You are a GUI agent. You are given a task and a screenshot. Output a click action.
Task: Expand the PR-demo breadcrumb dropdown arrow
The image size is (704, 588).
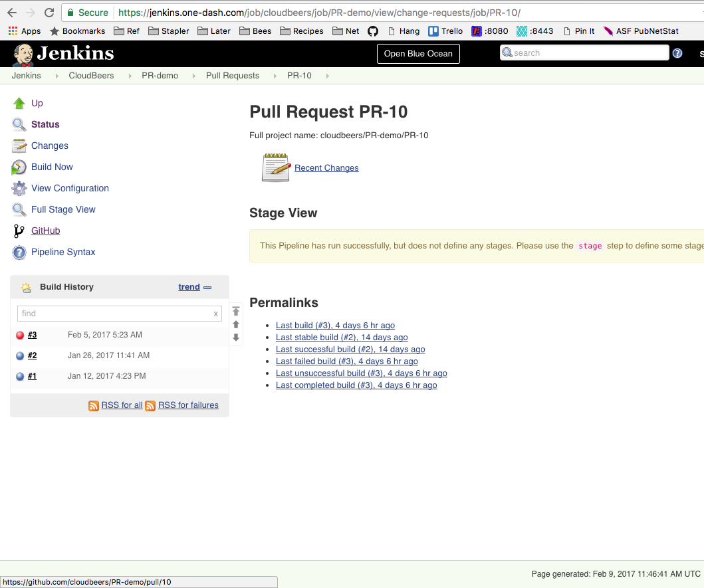(192, 76)
